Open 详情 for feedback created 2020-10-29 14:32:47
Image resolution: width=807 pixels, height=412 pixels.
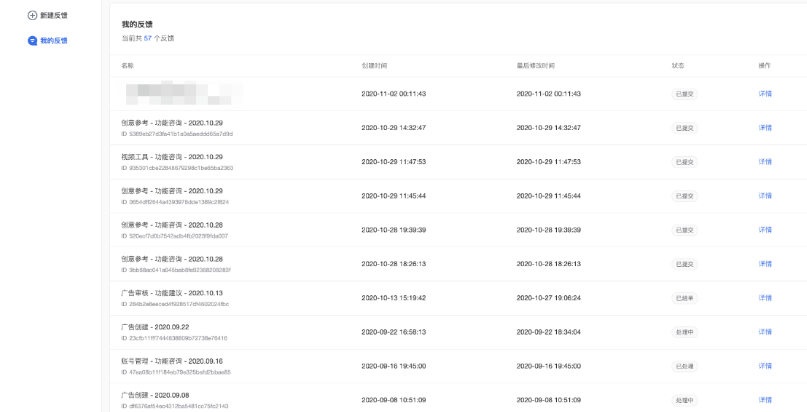tap(765, 128)
